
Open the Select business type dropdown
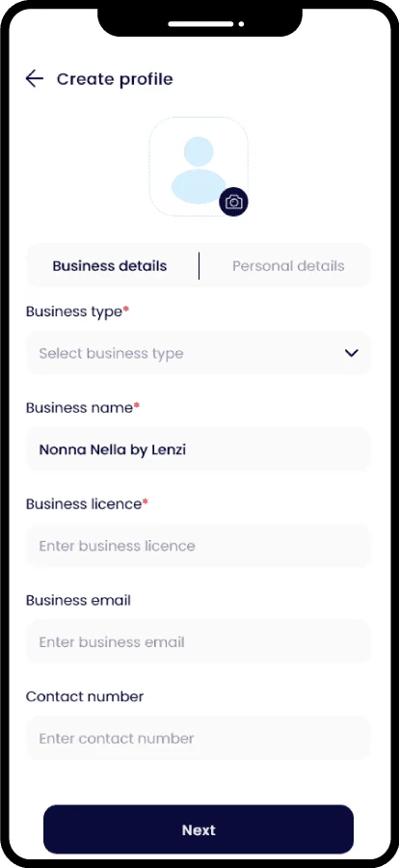point(199,353)
